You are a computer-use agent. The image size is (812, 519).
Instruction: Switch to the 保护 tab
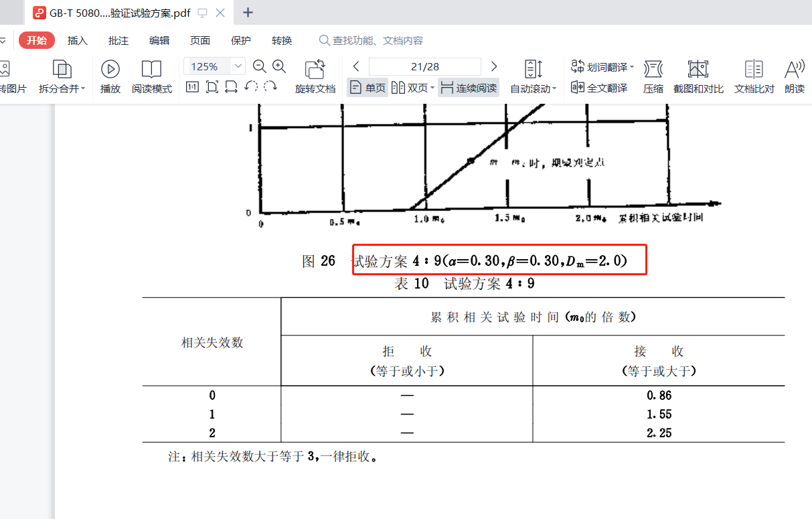[241, 40]
